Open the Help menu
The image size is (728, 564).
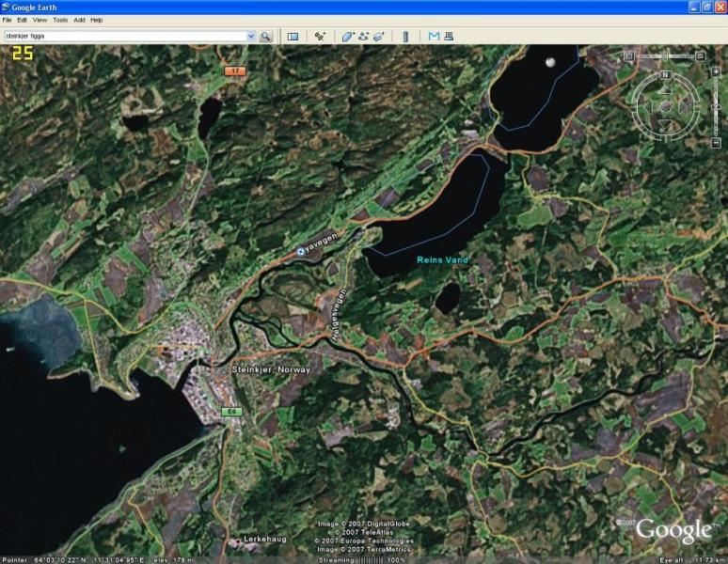[x=97, y=20]
